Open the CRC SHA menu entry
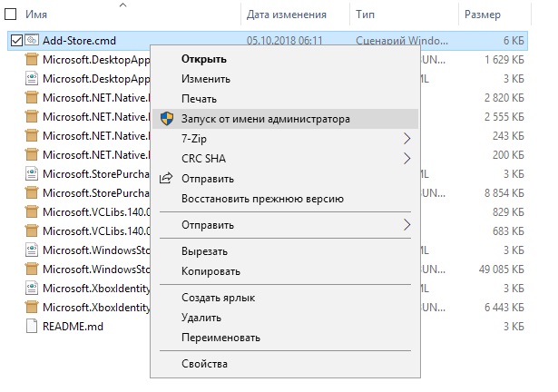 point(285,159)
